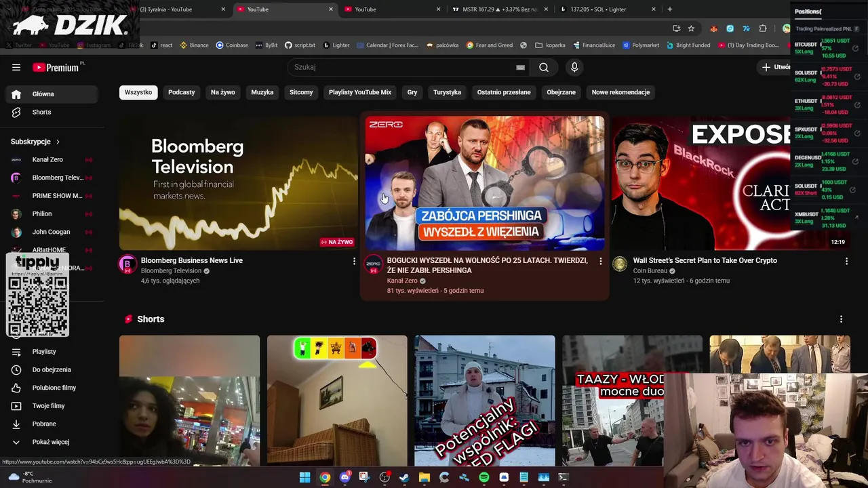This screenshot has width=868, height=488.
Task: Open the YouTube hamburger guide menu
Action: tap(16, 67)
